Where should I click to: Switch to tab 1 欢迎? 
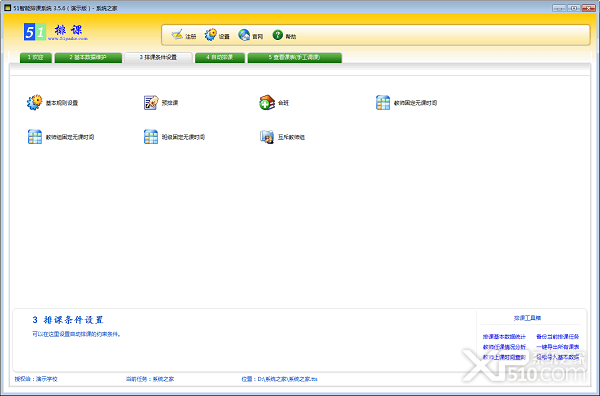coord(36,57)
